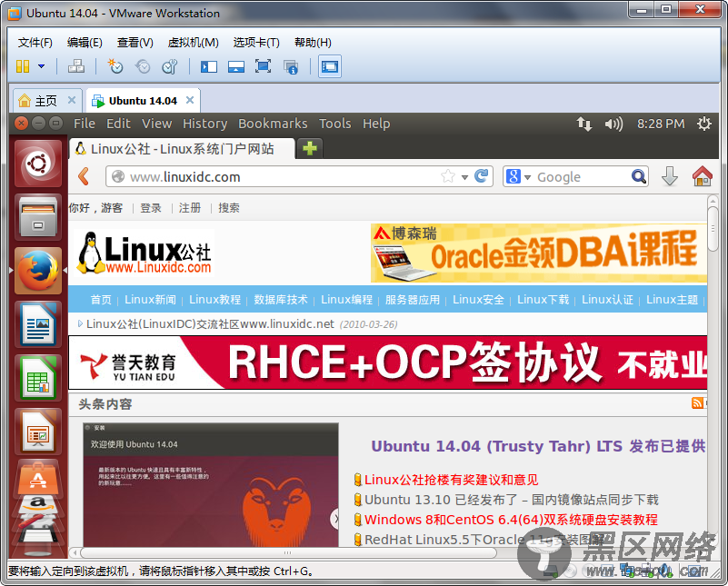This screenshot has width=728, height=586.
Task: Click the Ubuntu 14.04 install slideshow image
Action: (211, 484)
